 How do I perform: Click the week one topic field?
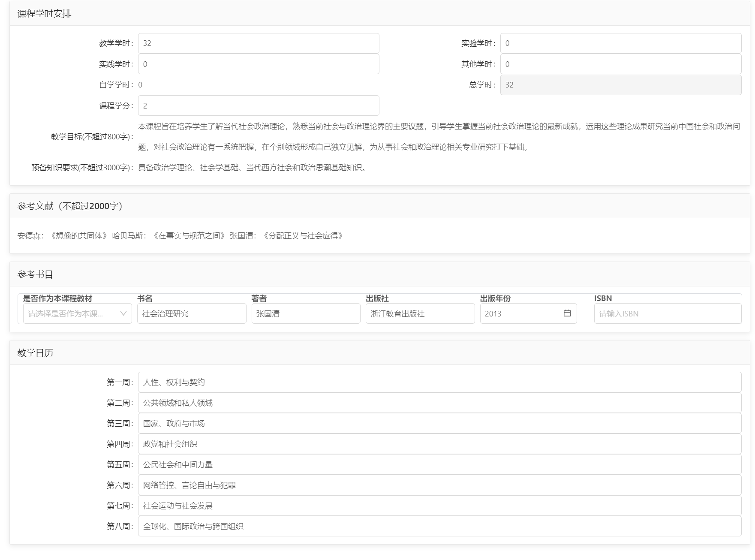[x=439, y=382]
